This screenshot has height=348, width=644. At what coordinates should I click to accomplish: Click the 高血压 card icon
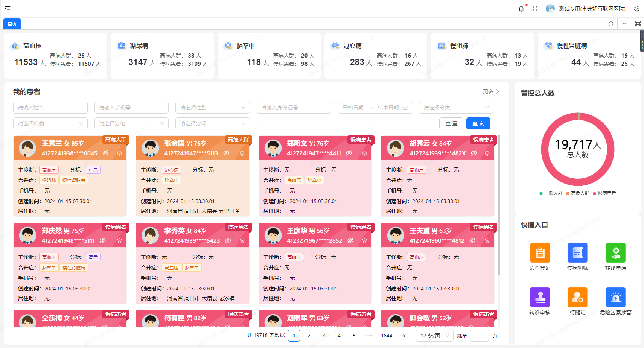coord(15,46)
